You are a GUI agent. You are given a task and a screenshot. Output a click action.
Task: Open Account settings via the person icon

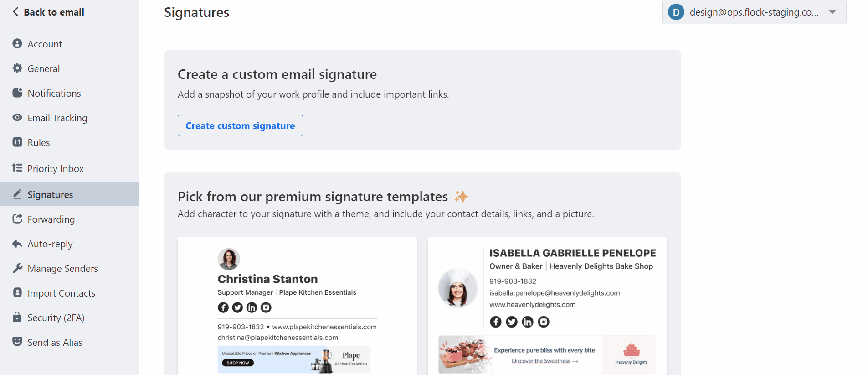tap(17, 44)
